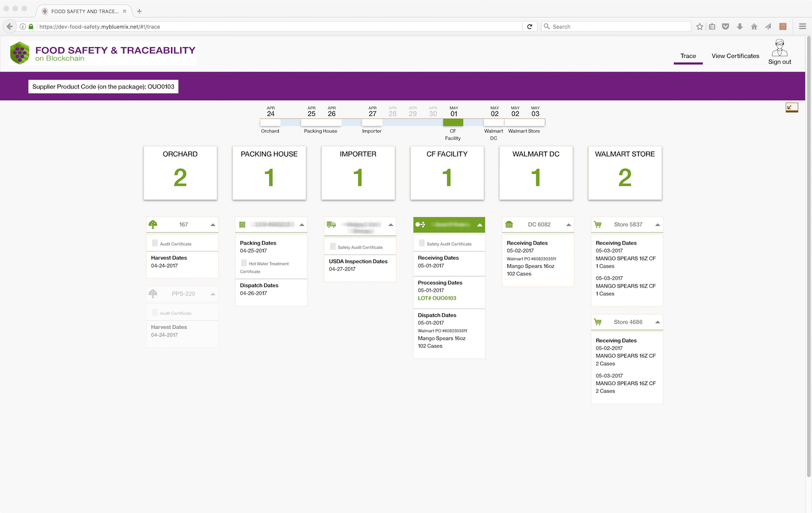This screenshot has height=513, width=812.
Task: Click the truck icon in the importer card
Action: tap(331, 225)
